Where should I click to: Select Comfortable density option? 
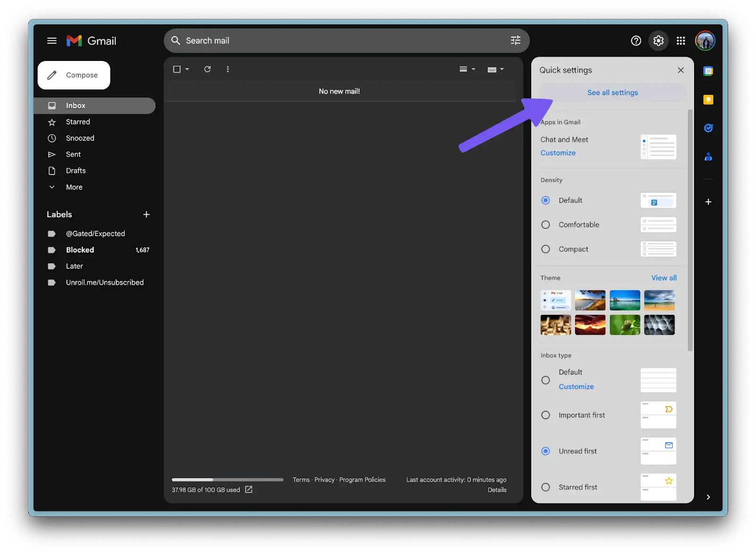click(546, 225)
